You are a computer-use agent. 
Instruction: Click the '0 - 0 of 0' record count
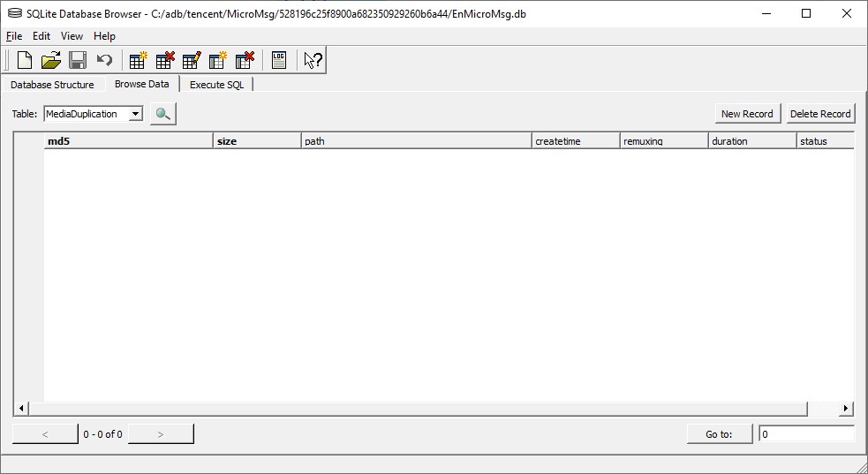[x=103, y=434]
